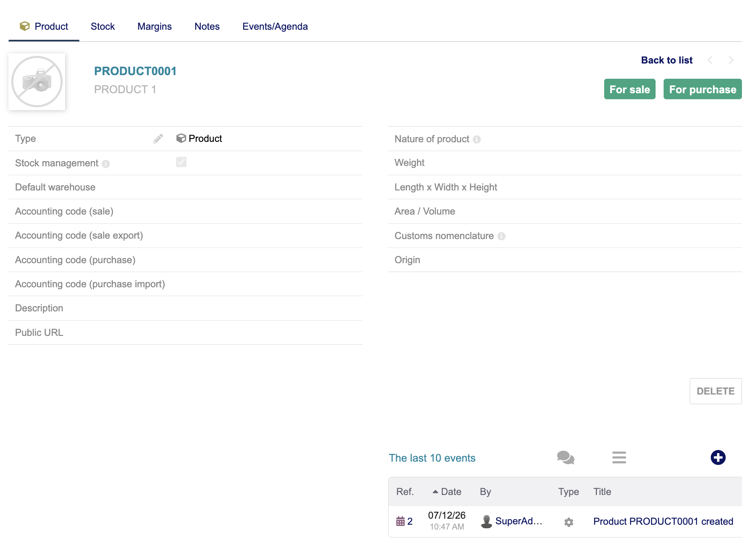The image size is (756, 544).
Task: Go to next product arrow
Action: point(731,60)
